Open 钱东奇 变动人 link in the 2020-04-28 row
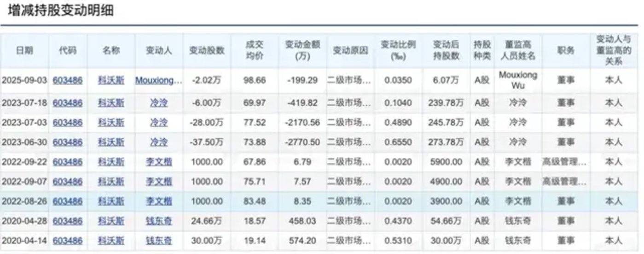 [x=159, y=221]
